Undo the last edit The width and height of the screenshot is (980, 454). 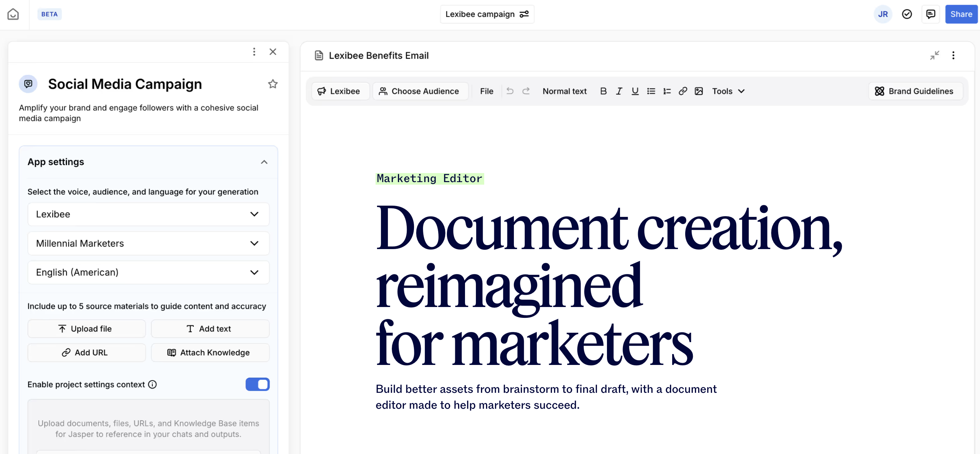[510, 91]
